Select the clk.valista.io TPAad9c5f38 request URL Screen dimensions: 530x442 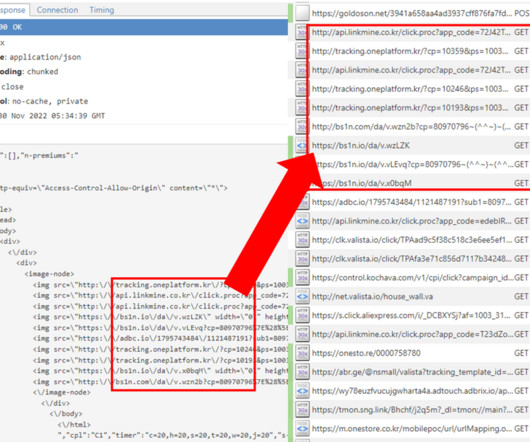[x=411, y=240]
